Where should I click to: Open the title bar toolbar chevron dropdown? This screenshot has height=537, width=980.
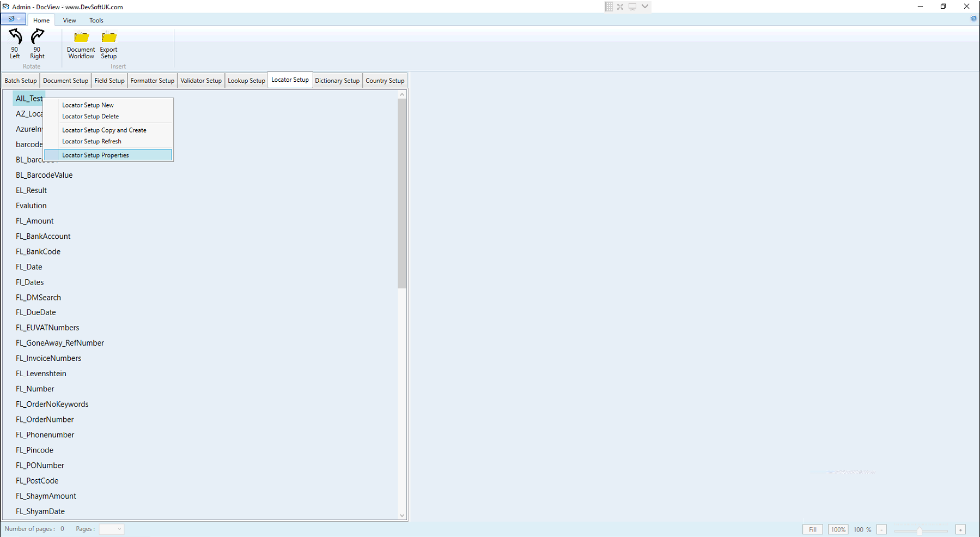pos(644,6)
